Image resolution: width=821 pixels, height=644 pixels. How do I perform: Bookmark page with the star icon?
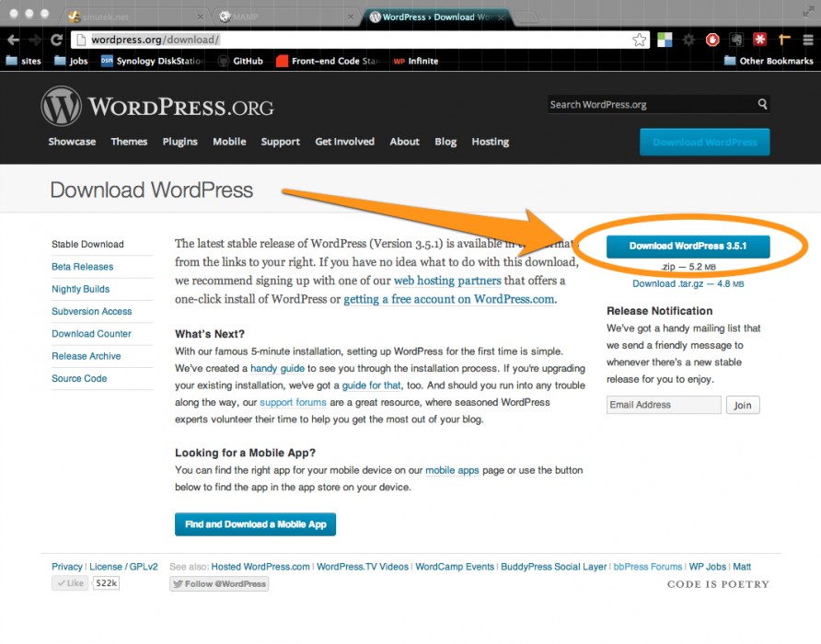coord(640,40)
